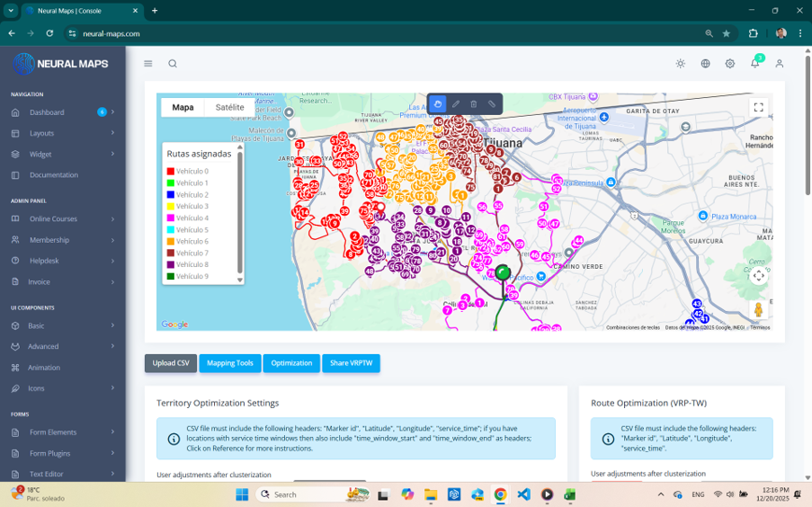The image size is (812, 507).
Task: Click the map camera pan control
Action: [x=759, y=276]
